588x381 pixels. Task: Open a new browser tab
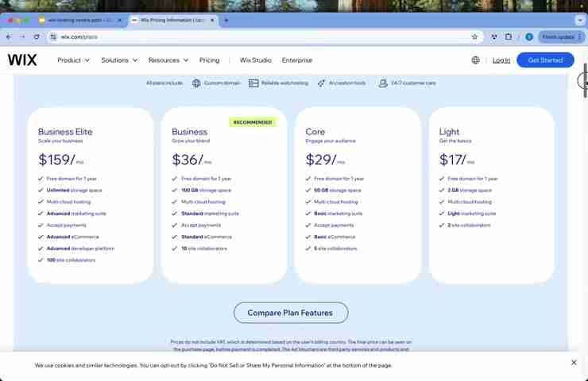pos(226,20)
